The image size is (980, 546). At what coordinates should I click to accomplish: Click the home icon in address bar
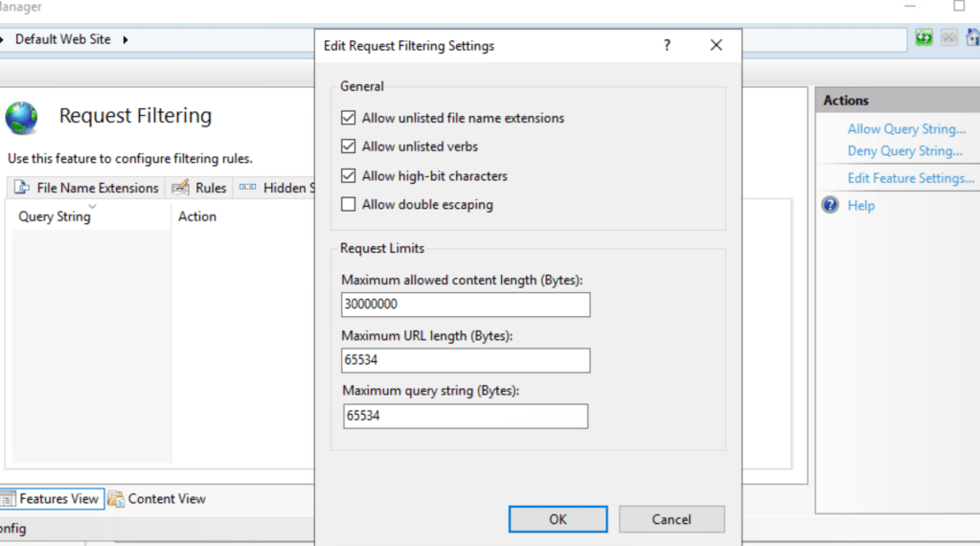point(972,38)
